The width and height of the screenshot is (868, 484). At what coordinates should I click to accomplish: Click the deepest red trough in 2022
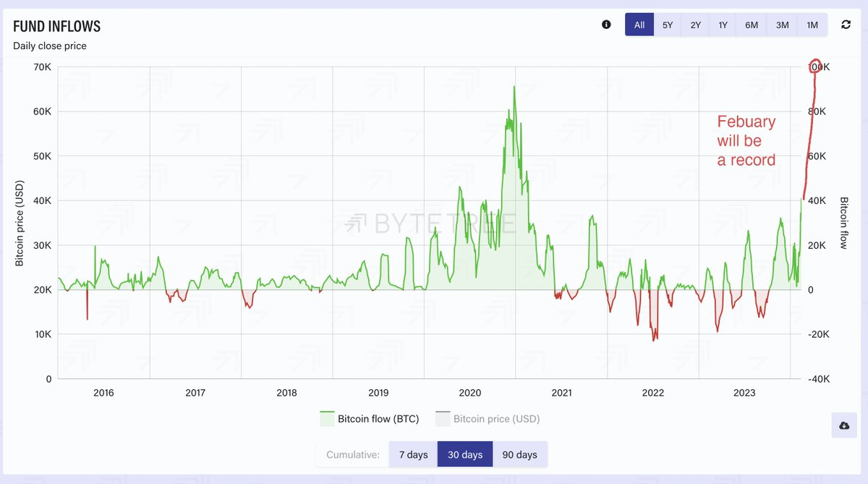point(655,340)
